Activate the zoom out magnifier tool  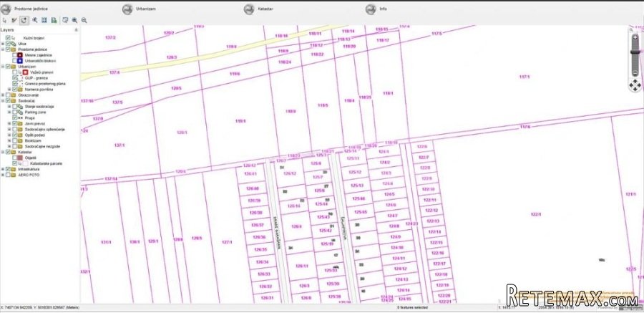pos(84,20)
